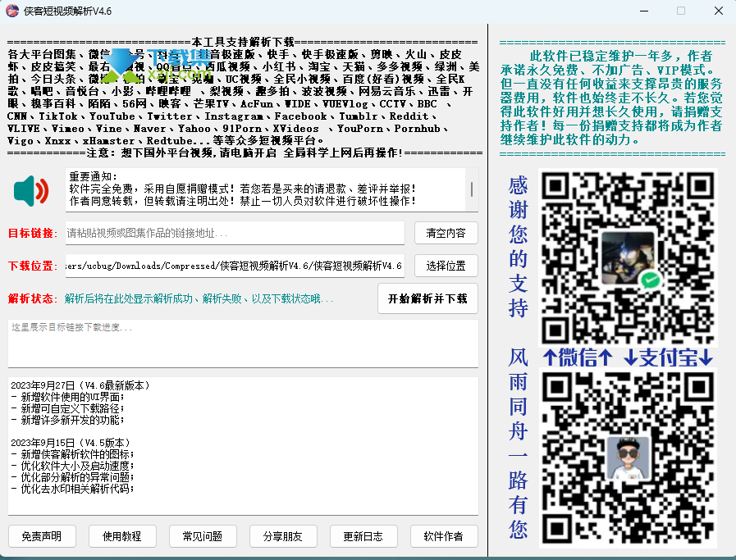Click the WeChat donation QR code
Screen dimensions: 736x560
tap(628, 258)
